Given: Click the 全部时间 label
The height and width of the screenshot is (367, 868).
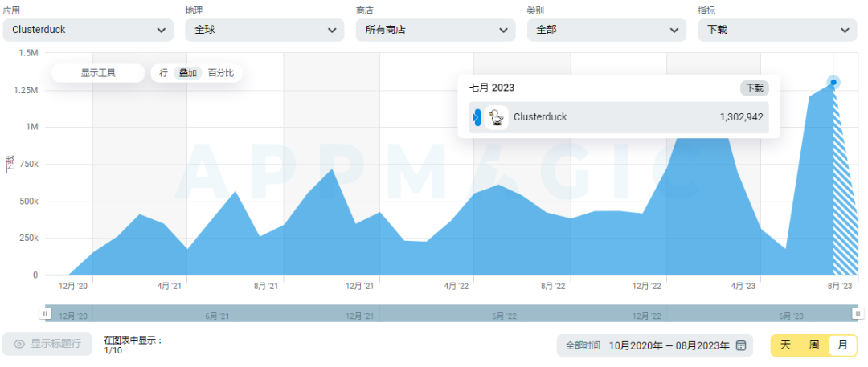Looking at the screenshot, I should tap(583, 345).
